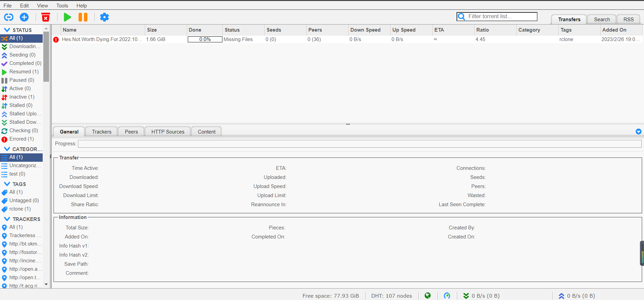The width and height of the screenshot is (644, 300).
Task: Click the red error icon beside torrent name
Action: [56, 39]
